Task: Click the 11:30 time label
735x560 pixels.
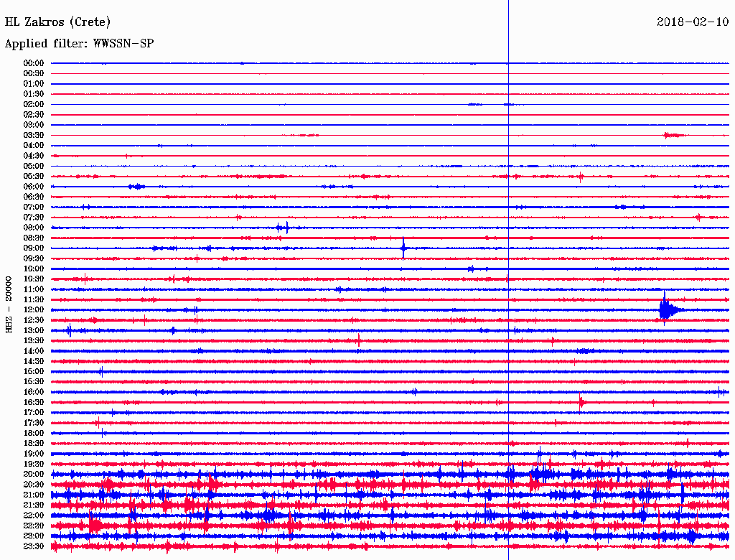Action: (34, 299)
